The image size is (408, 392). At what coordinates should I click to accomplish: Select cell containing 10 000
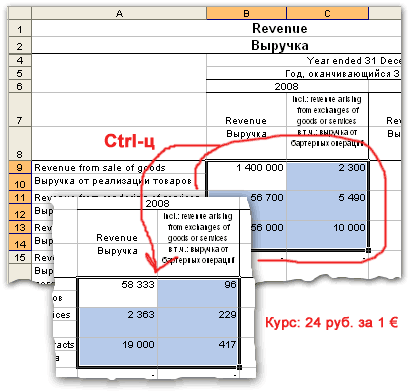(x=327, y=227)
